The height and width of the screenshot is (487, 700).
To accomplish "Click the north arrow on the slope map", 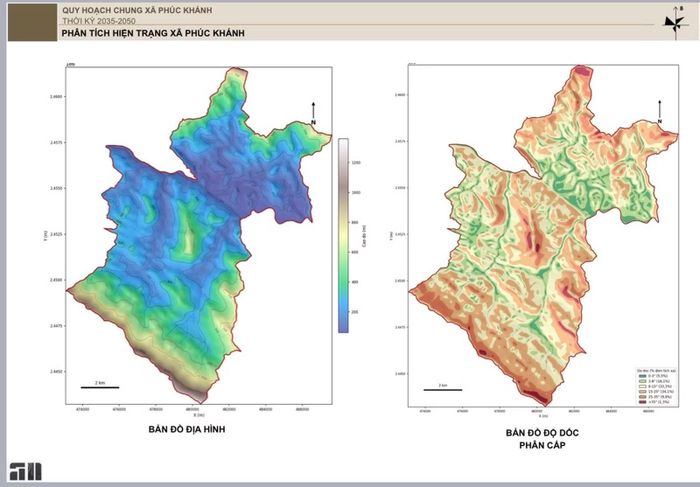I will [x=659, y=112].
